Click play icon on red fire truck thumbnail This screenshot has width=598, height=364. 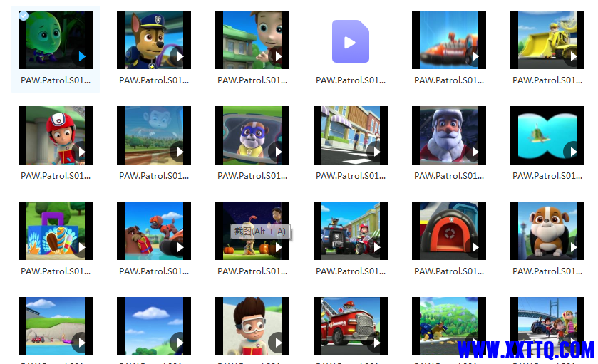click(x=377, y=343)
